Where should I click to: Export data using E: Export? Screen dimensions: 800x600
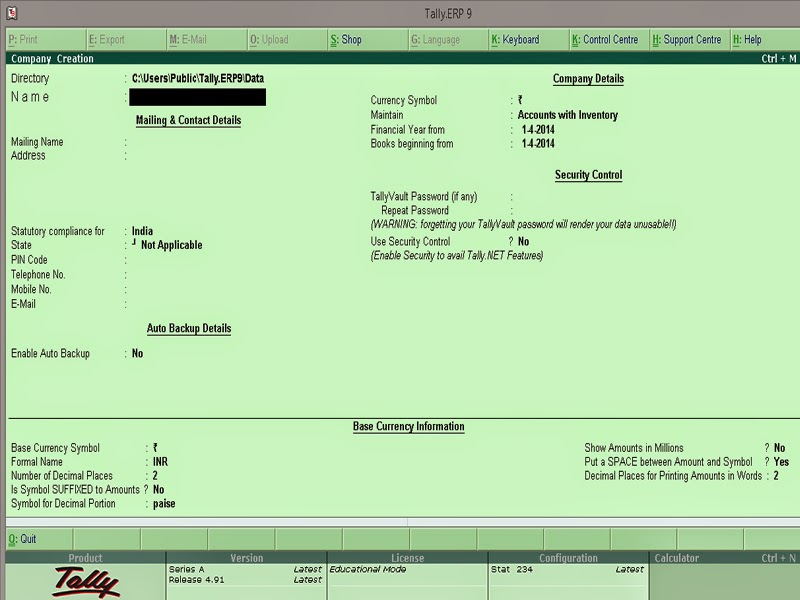[x=105, y=40]
